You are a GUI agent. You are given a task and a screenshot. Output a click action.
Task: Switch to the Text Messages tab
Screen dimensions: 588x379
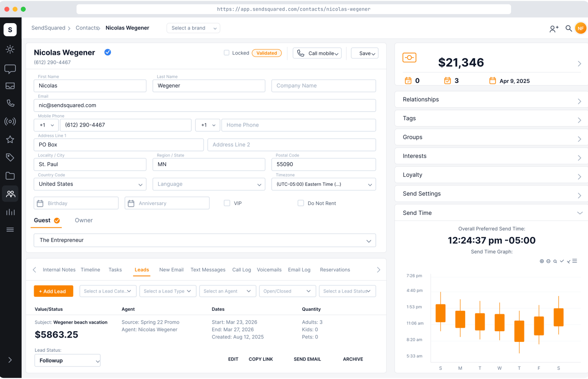[208, 270]
